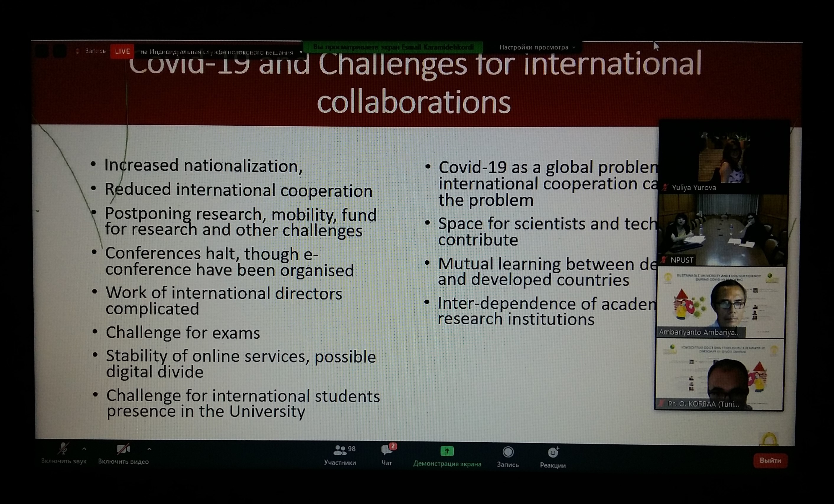Viewport: 834px width, 504px height.
Task: Click 'Mutual learning between' bullet text
Action: pos(547,271)
